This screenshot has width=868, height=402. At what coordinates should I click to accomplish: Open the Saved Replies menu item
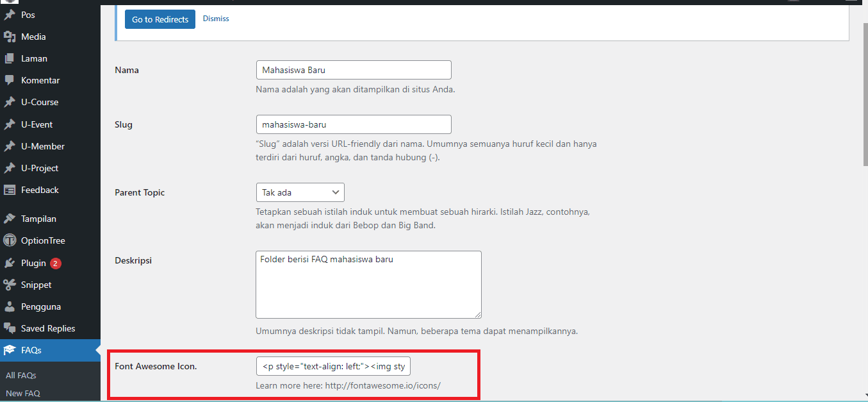click(47, 328)
